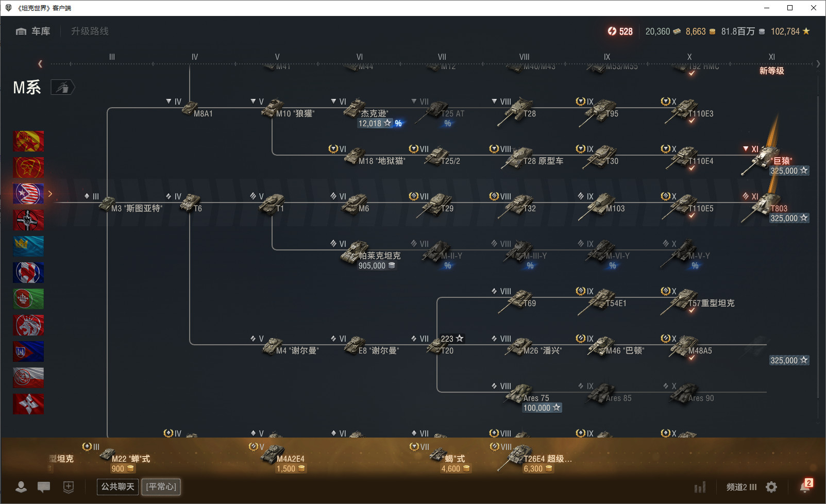Screen dimensions: 826x504
Task: Switch to the 升级路线 tab
Action: (x=90, y=31)
